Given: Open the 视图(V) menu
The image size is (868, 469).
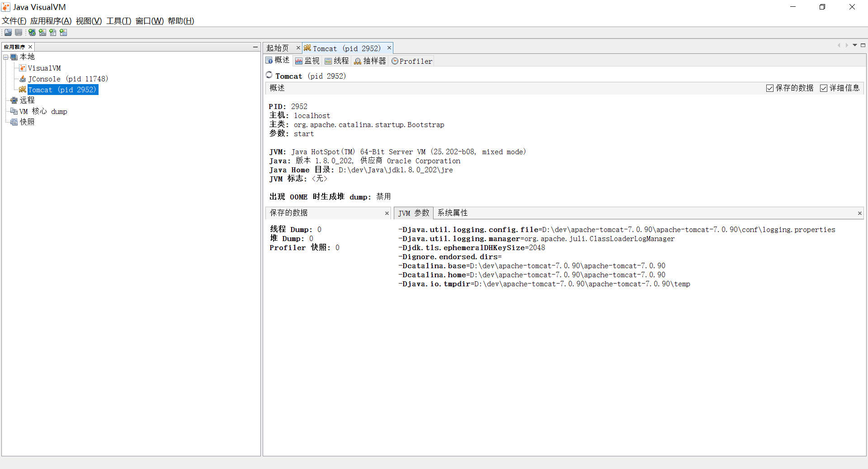Looking at the screenshot, I should click(89, 21).
